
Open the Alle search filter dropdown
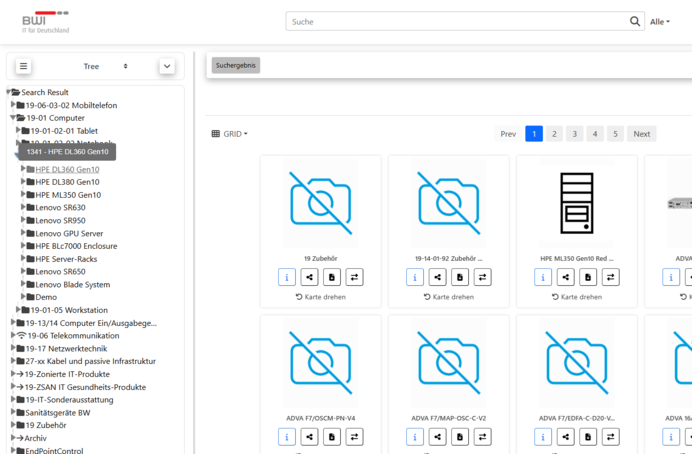pos(660,22)
